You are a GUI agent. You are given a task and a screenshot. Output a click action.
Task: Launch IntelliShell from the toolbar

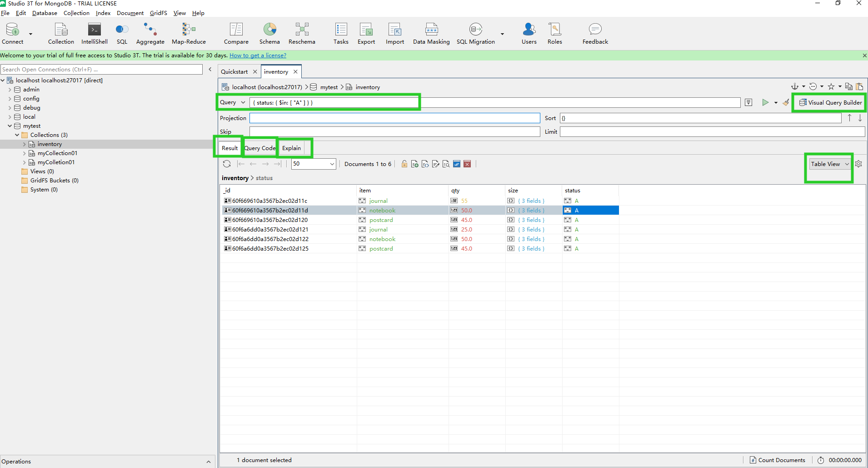tap(95, 34)
